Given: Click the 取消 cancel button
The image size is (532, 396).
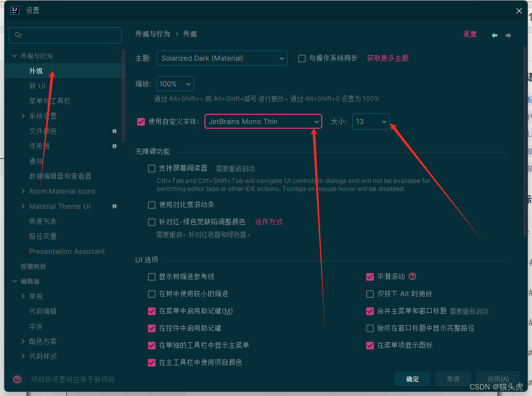Looking at the screenshot, I should coord(453,379).
